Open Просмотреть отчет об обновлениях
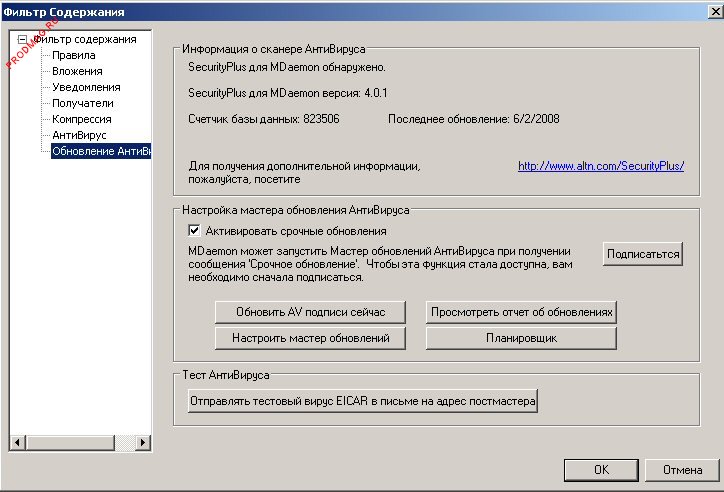The height and width of the screenshot is (492, 724). [x=521, y=312]
